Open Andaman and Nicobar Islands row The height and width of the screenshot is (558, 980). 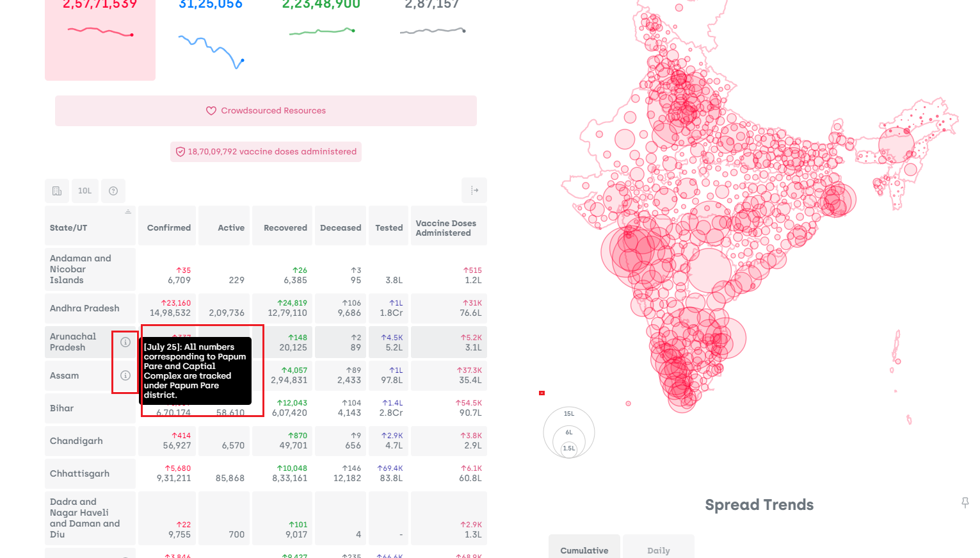(266, 269)
